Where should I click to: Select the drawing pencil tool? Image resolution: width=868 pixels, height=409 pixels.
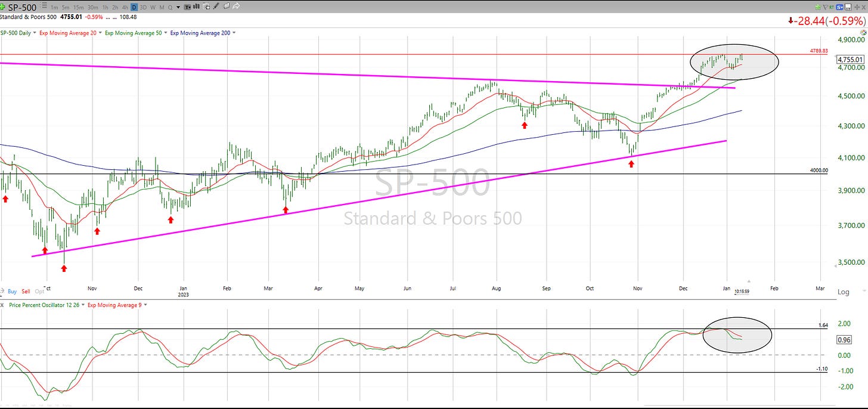coord(216,6)
